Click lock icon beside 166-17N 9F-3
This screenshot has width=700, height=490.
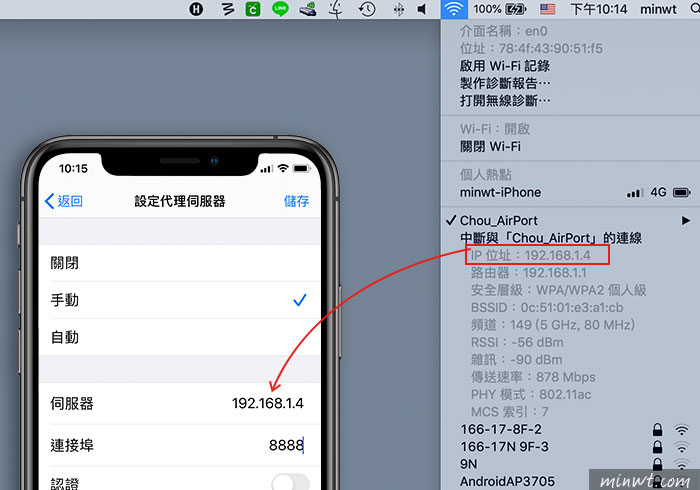point(657,447)
